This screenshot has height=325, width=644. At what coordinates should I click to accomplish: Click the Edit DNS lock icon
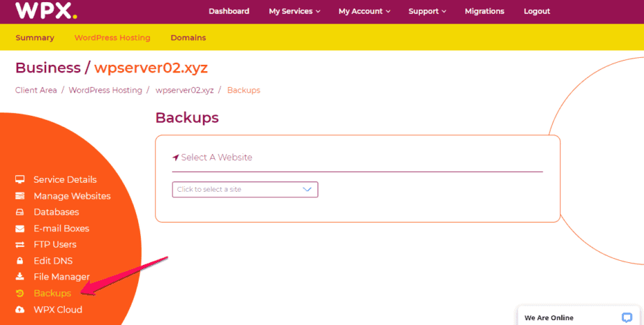(x=20, y=261)
